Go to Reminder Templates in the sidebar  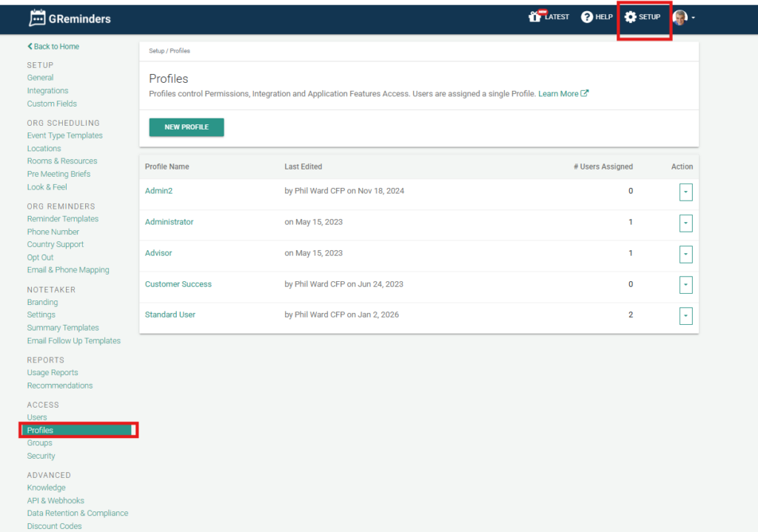tap(62, 219)
